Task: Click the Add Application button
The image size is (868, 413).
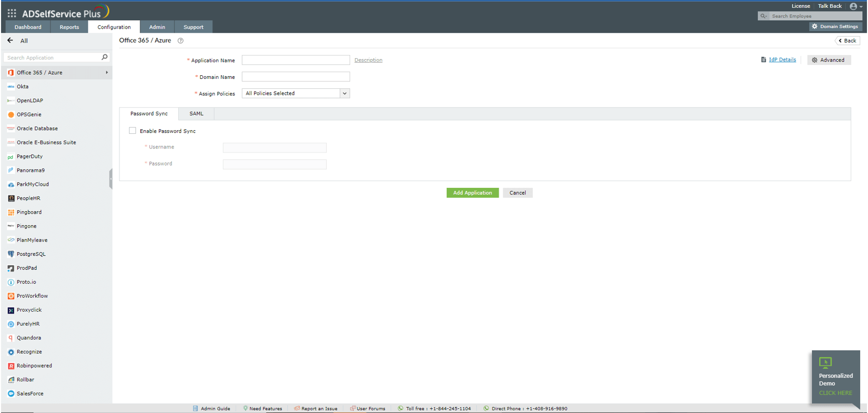Action: point(473,193)
